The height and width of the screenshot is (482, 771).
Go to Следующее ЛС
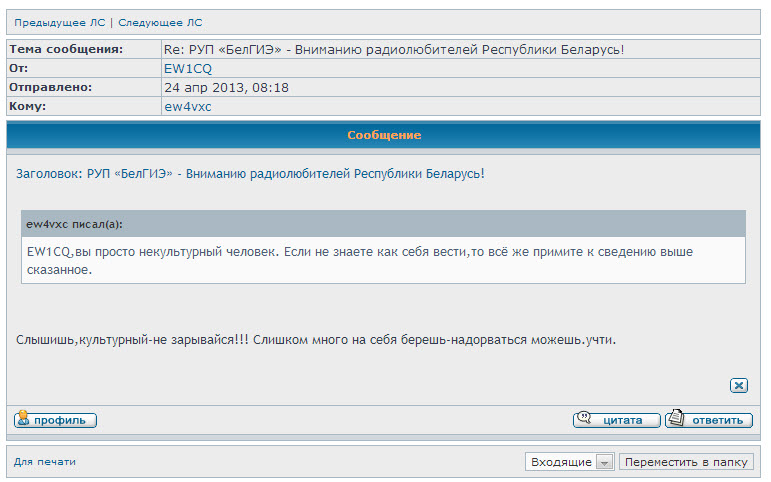pos(160,22)
